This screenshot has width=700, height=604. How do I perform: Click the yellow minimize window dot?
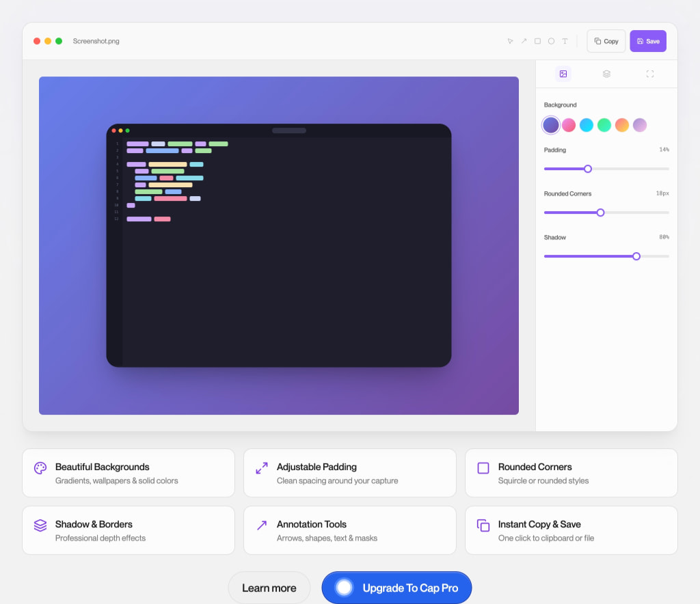coord(48,41)
